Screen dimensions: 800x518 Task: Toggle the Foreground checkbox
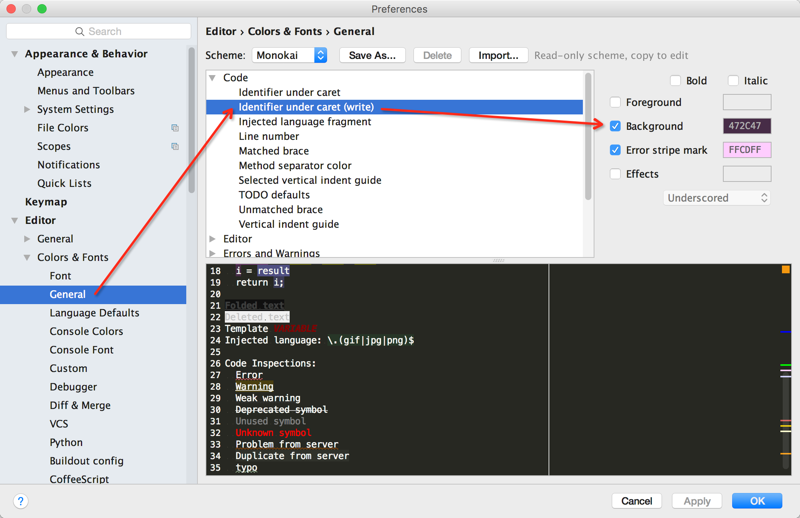pos(616,102)
